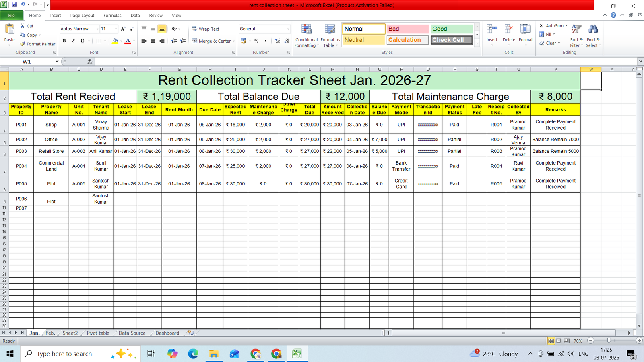Open Find & Select binoculars menu
Image resolution: width=644 pixels, height=362 pixels.
[x=593, y=36]
